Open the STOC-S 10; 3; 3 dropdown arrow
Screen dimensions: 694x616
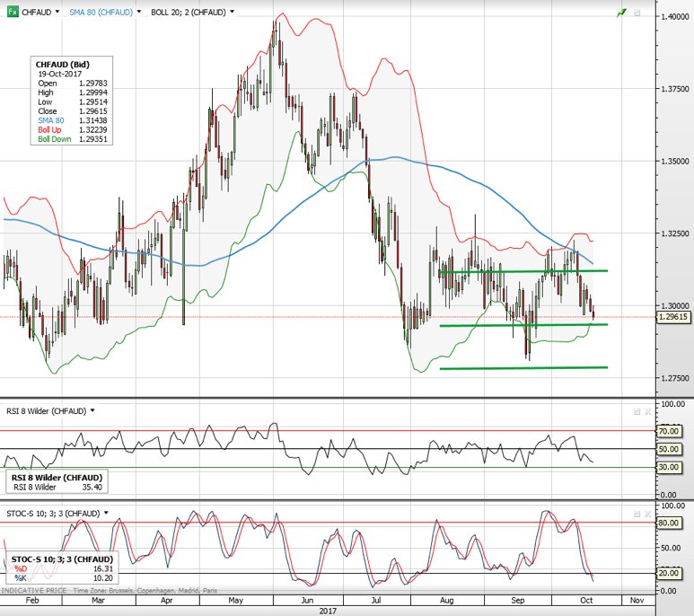click(106, 513)
